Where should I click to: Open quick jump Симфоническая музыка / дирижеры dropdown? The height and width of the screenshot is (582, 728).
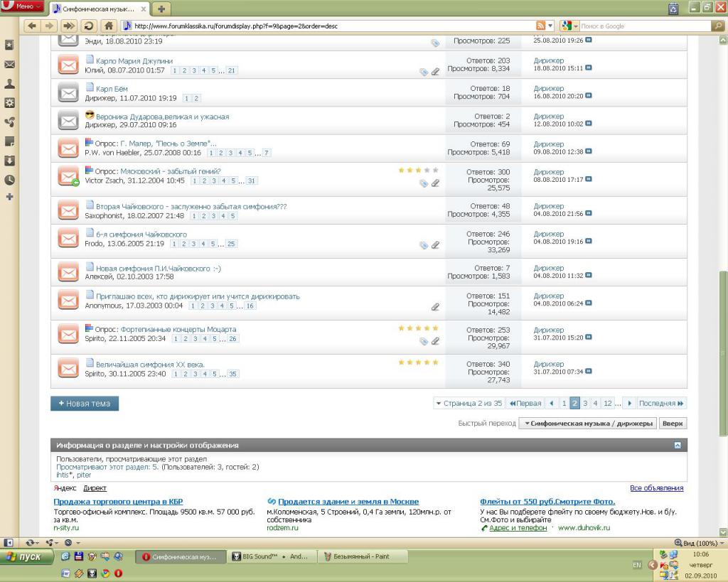click(x=587, y=423)
